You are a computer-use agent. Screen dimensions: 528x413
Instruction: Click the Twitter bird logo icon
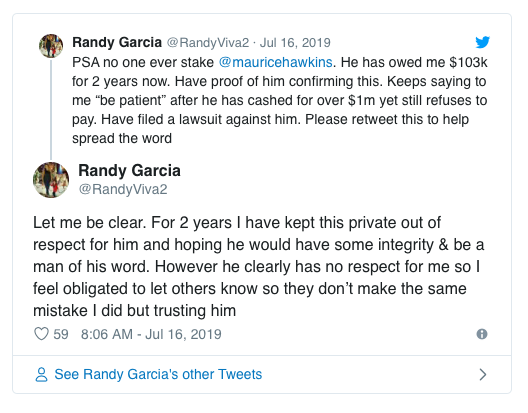(x=482, y=42)
